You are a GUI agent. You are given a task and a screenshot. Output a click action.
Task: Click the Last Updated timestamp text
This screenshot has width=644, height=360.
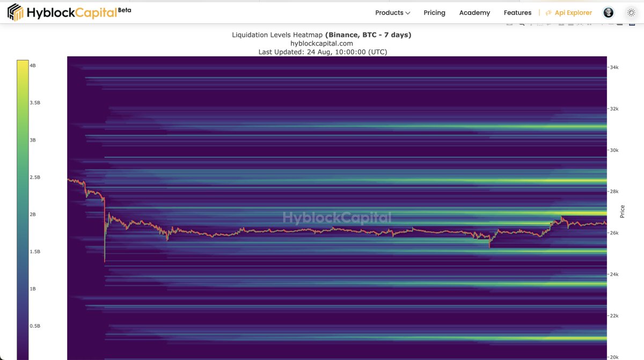pyautogui.click(x=323, y=52)
